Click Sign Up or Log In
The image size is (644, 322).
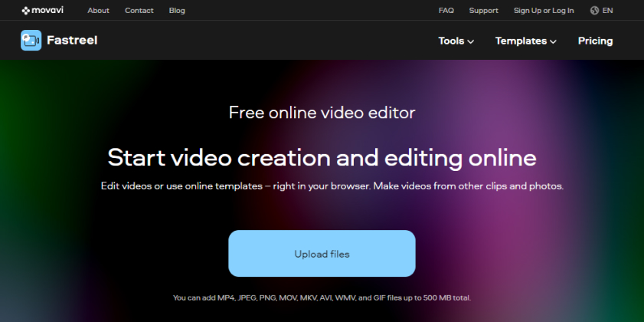click(544, 11)
